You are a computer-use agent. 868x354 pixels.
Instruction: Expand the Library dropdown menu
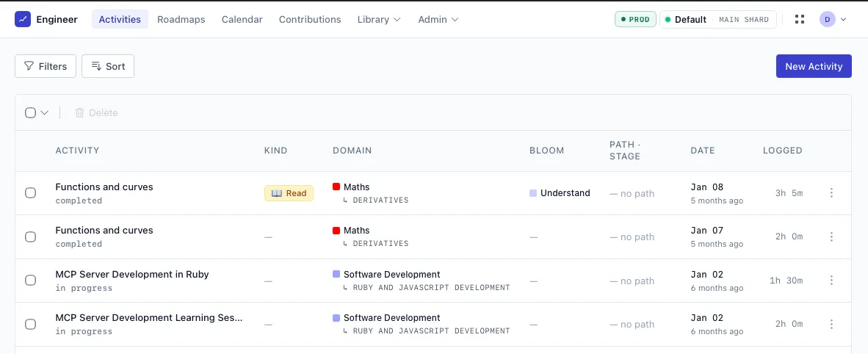coord(379,19)
